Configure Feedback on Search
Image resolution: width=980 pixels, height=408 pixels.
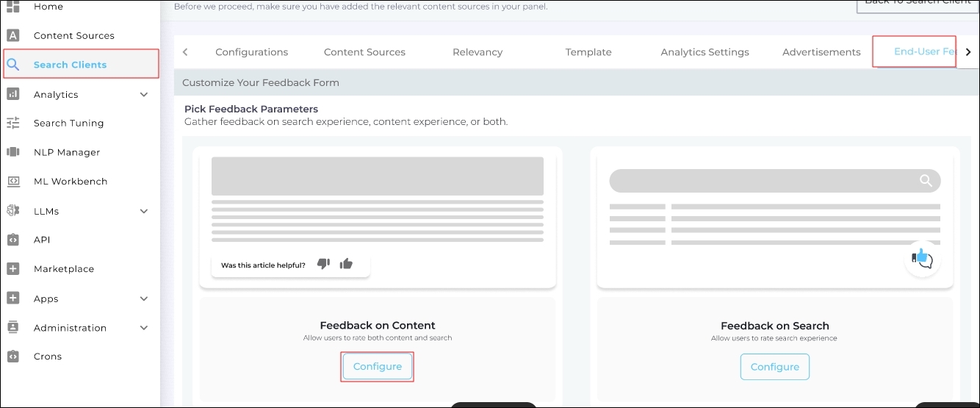tap(774, 367)
